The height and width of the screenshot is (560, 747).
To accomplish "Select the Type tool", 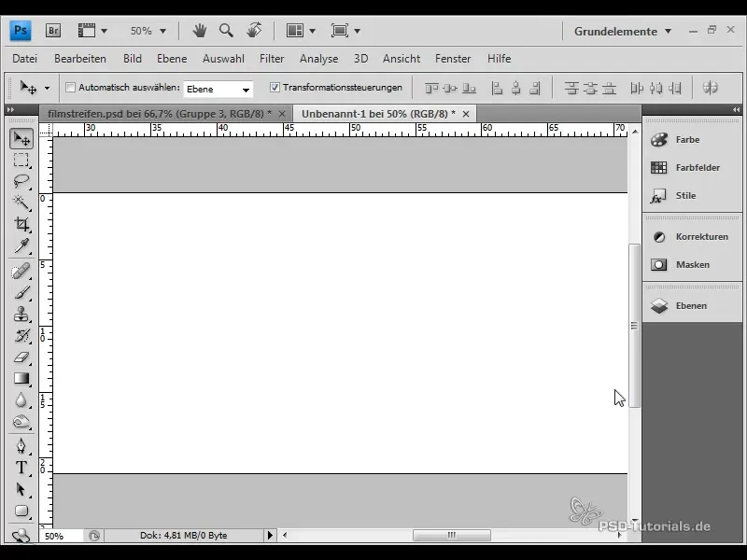I will pyautogui.click(x=21, y=468).
